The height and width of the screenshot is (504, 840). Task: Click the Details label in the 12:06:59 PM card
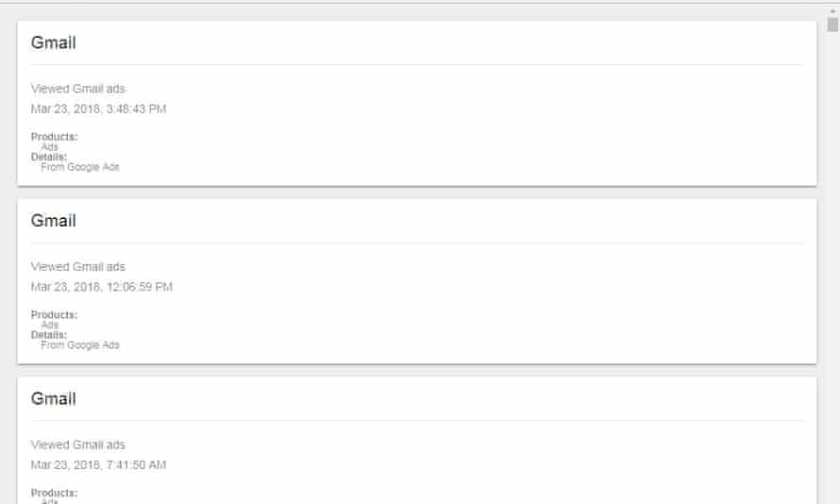point(49,335)
